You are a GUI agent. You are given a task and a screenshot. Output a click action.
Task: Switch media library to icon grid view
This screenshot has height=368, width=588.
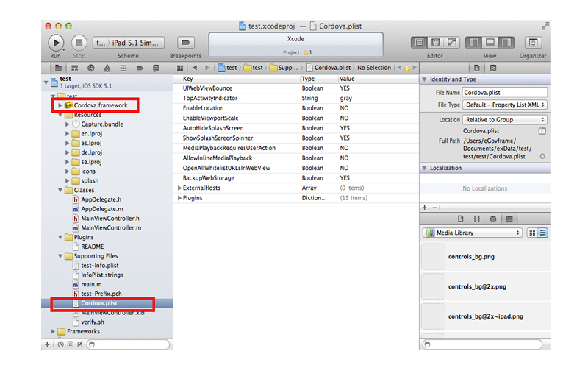coord(533,233)
